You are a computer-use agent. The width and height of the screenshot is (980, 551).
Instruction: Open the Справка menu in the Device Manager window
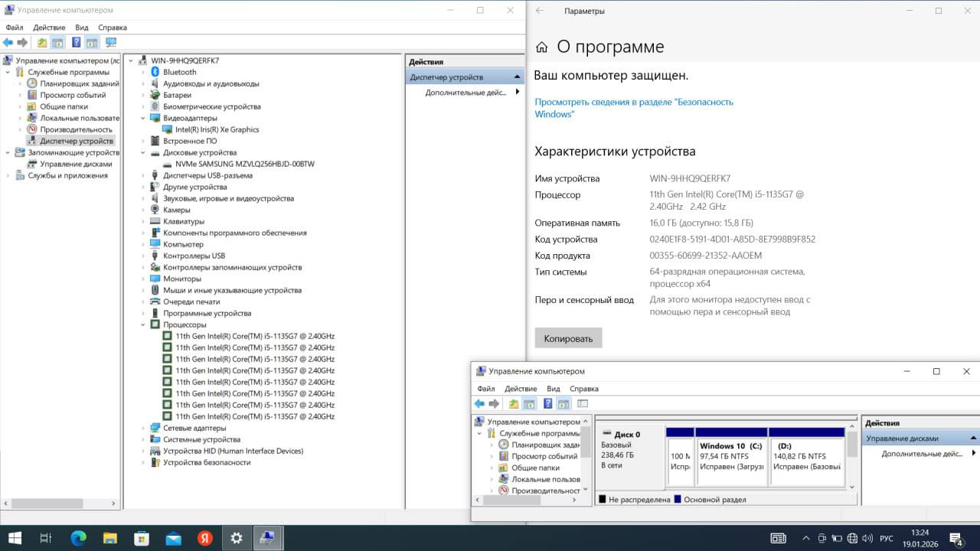(113, 28)
